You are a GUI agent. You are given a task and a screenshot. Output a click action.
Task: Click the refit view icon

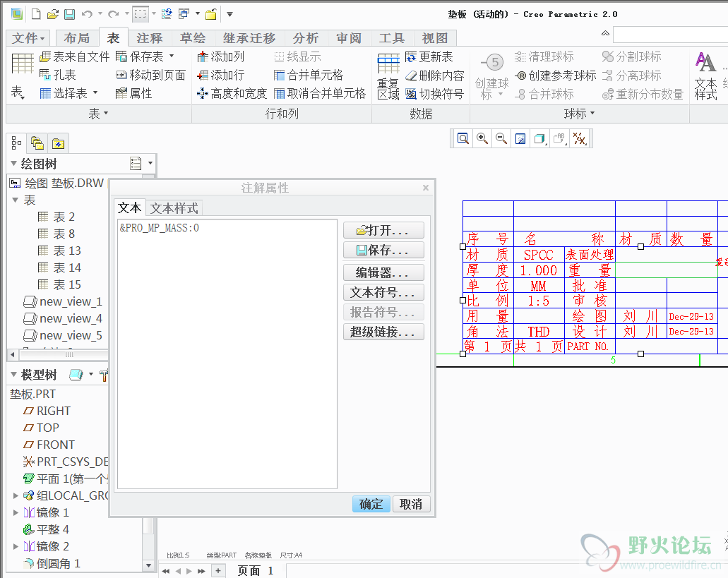[463, 139]
